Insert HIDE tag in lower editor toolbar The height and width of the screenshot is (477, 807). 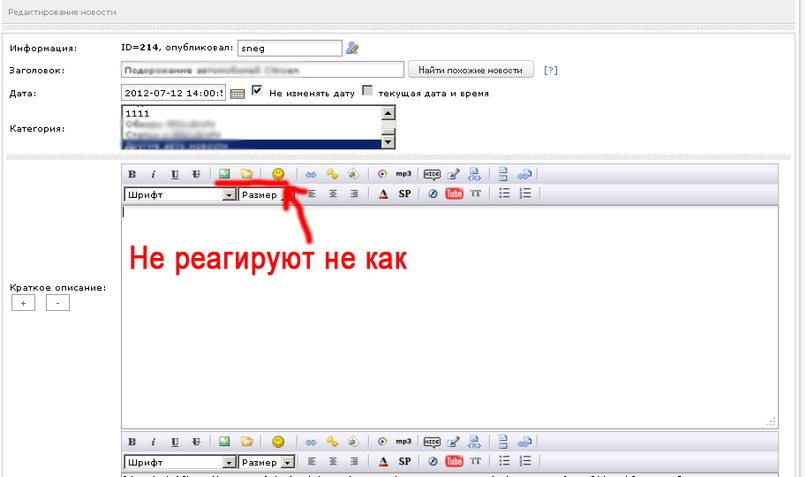(432, 442)
